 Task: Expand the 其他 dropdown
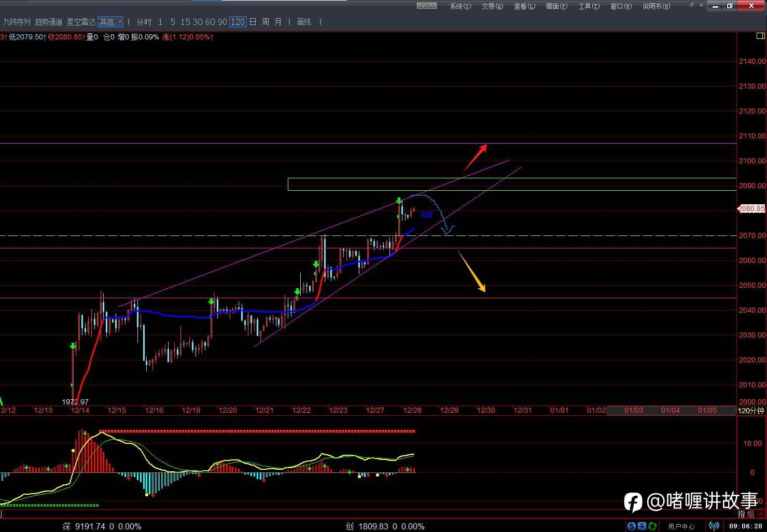110,22
